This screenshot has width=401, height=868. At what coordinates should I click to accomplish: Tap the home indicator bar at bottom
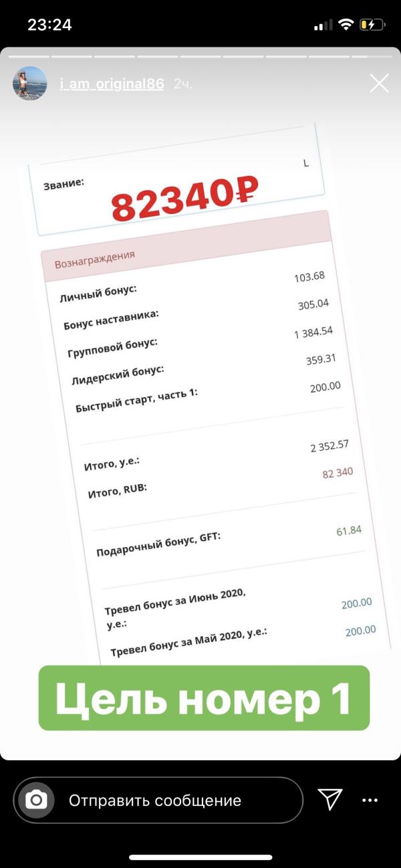pos(200,857)
